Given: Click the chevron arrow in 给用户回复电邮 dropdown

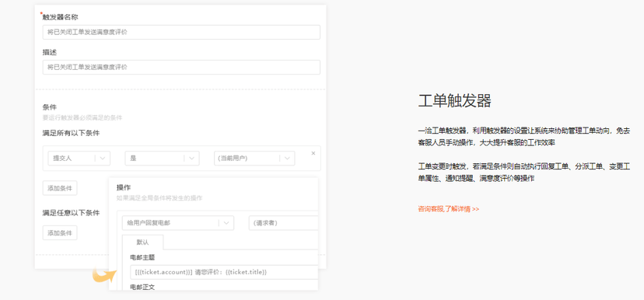Looking at the screenshot, I should 226,223.
